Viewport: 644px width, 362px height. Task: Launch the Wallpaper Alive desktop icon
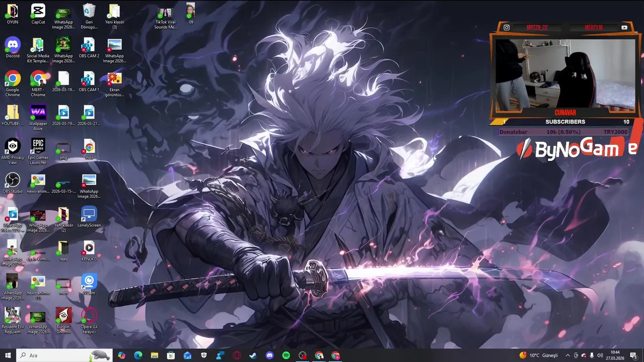coord(38,118)
